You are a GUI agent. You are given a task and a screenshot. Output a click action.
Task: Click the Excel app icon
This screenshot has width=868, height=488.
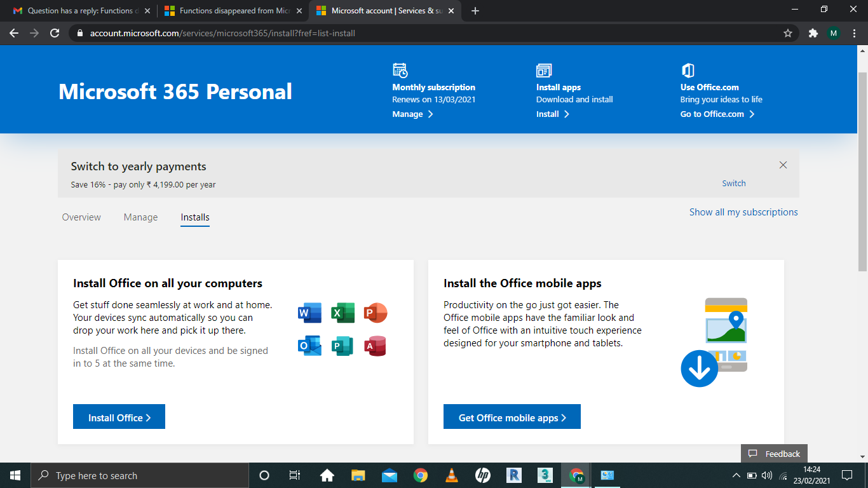click(342, 313)
